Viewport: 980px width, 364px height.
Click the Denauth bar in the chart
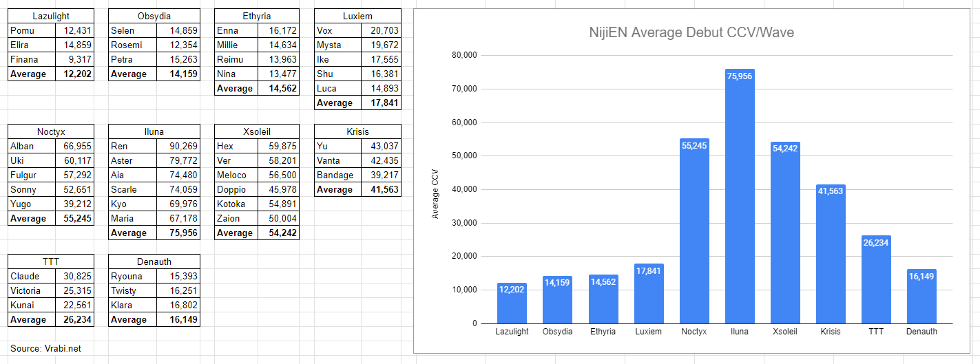(x=921, y=297)
